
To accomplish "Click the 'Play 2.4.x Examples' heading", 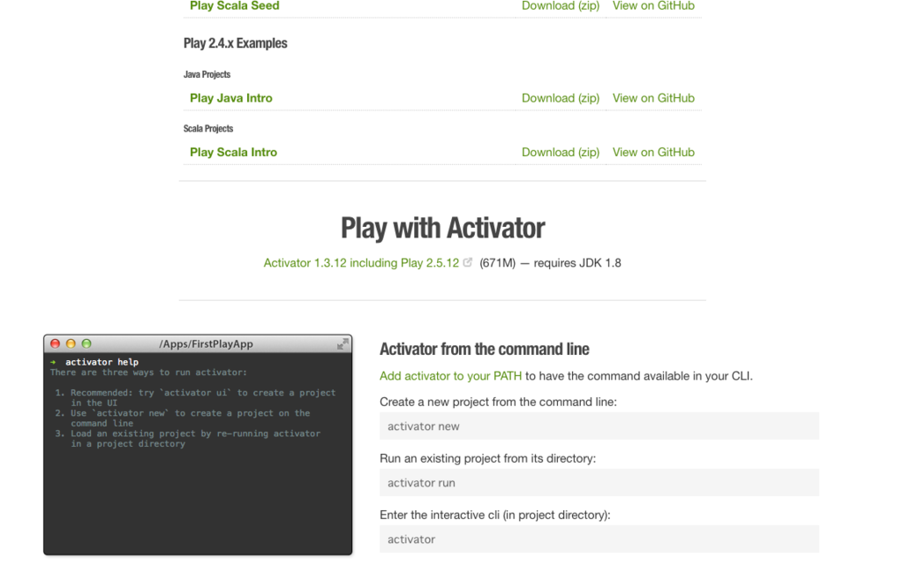I will tap(235, 43).
